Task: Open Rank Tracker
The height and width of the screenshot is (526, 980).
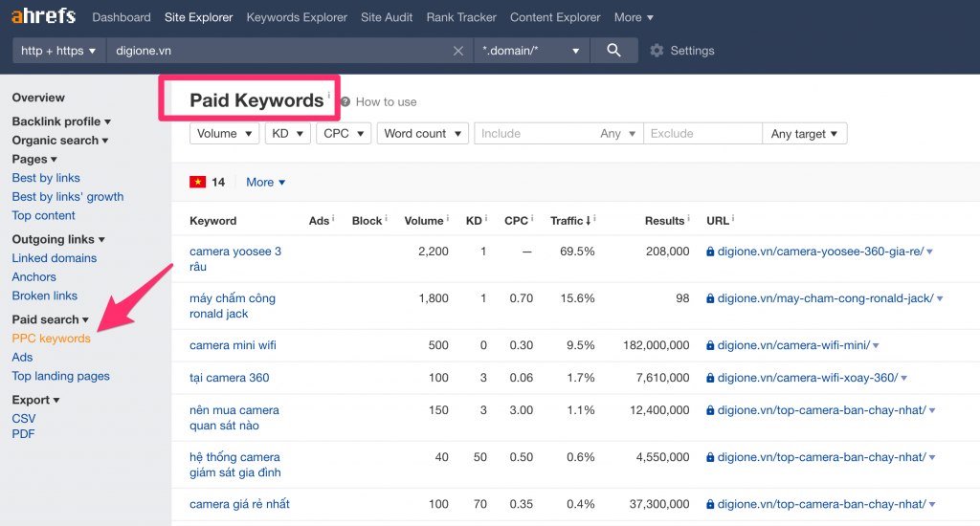Action: [461, 17]
